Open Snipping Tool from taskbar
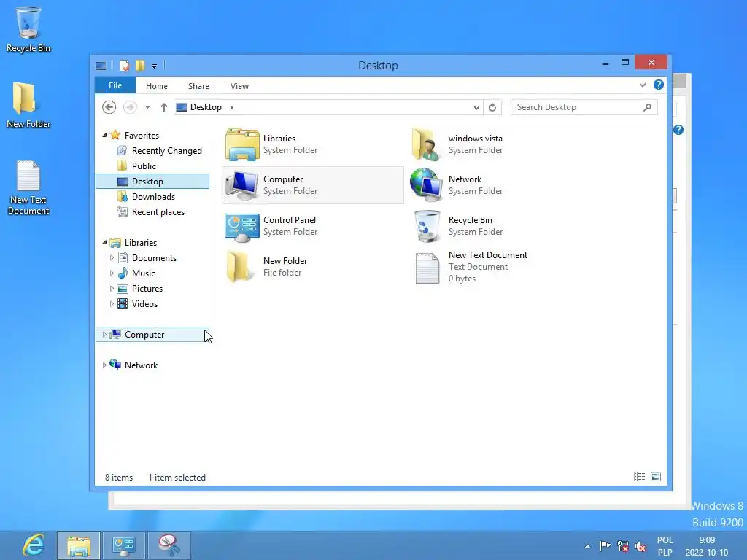The width and height of the screenshot is (747, 560). click(x=169, y=545)
